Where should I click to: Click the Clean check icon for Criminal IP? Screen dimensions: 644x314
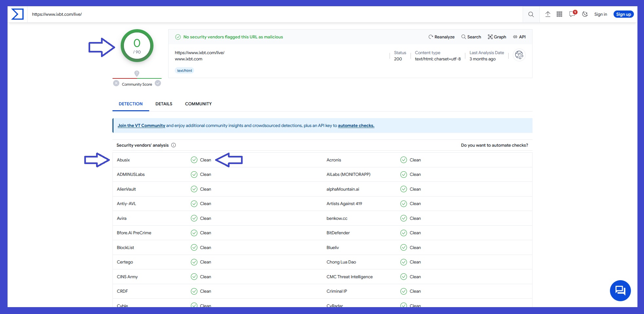tap(404, 291)
